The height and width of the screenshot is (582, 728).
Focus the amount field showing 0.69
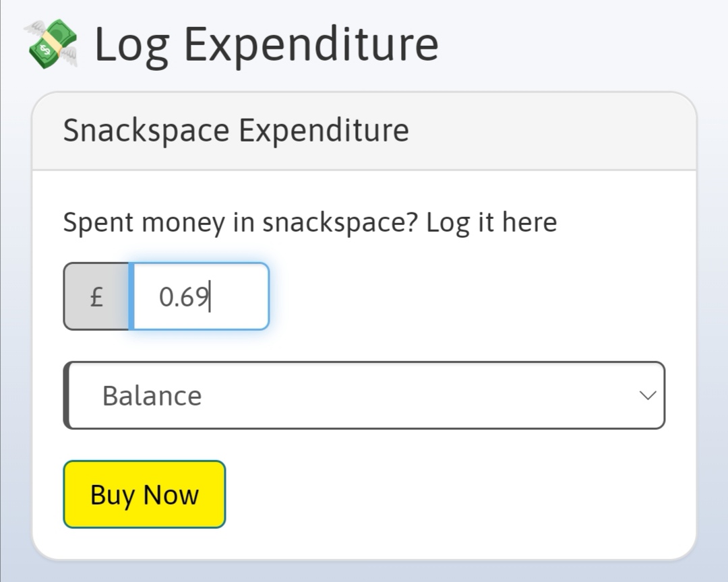[199, 296]
